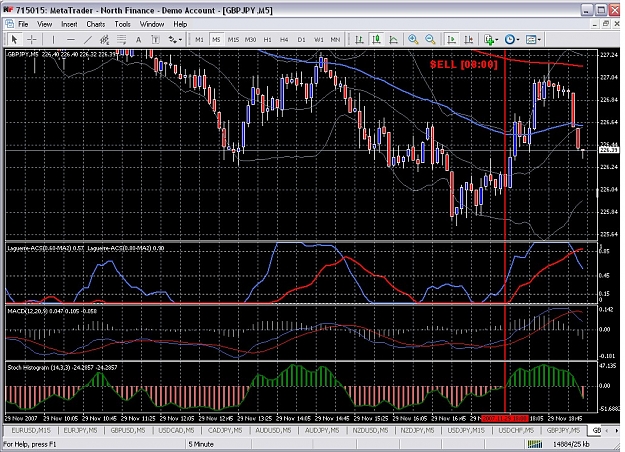This screenshot has height=452, width=625.
Task: Restore the inner chart window
Action: click(x=606, y=24)
